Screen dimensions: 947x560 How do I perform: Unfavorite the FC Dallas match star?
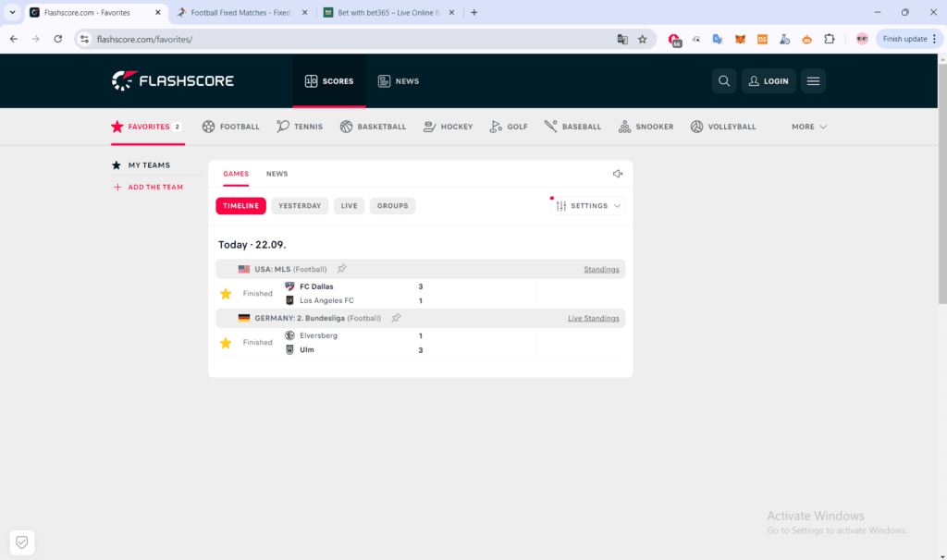click(226, 294)
